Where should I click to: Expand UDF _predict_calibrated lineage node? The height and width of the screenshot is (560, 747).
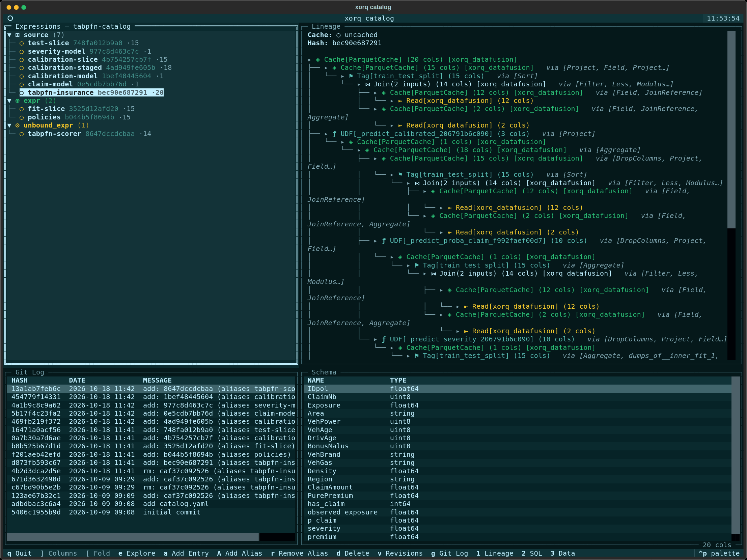[326, 134]
